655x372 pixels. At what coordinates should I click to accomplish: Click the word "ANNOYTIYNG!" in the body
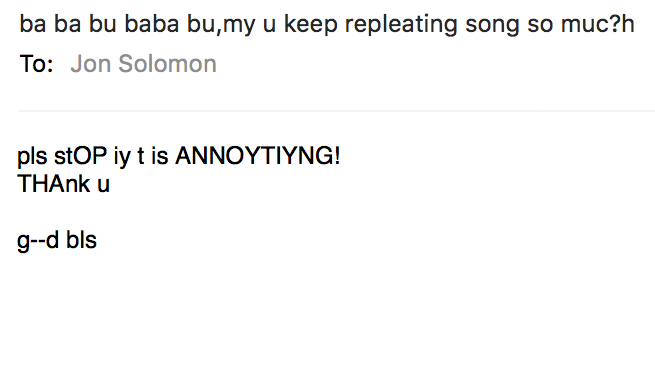(258, 156)
